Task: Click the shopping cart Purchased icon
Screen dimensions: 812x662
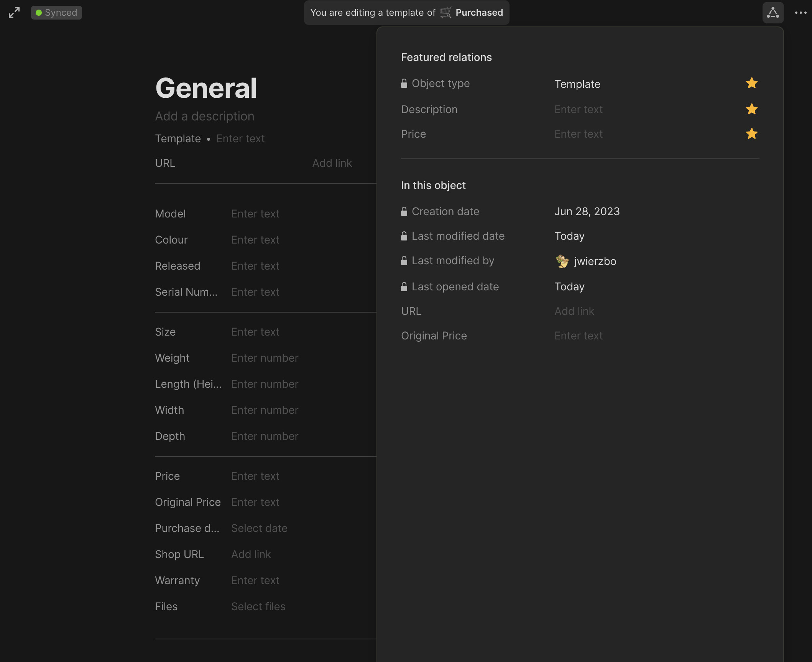Action: tap(445, 13)
